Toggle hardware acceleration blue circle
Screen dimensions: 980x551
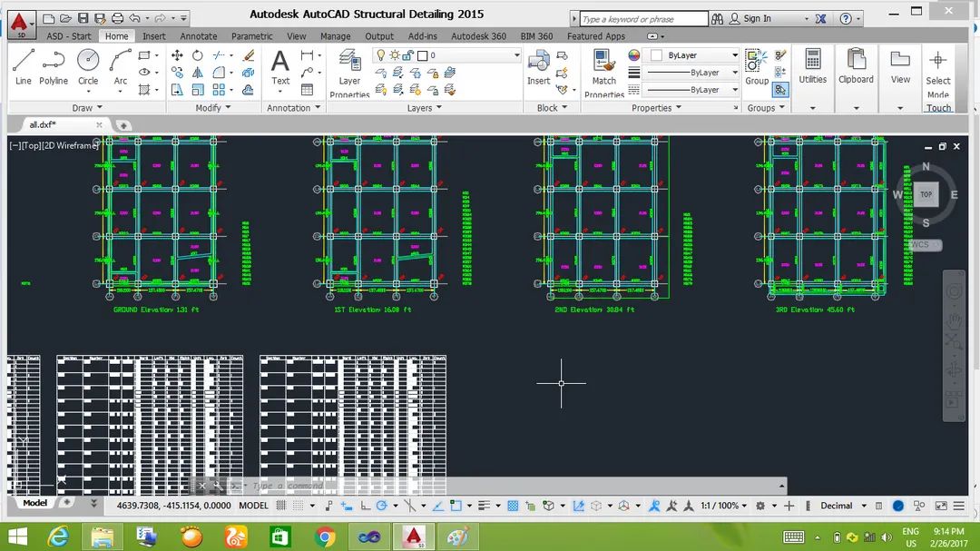click(x=898, y=506)
